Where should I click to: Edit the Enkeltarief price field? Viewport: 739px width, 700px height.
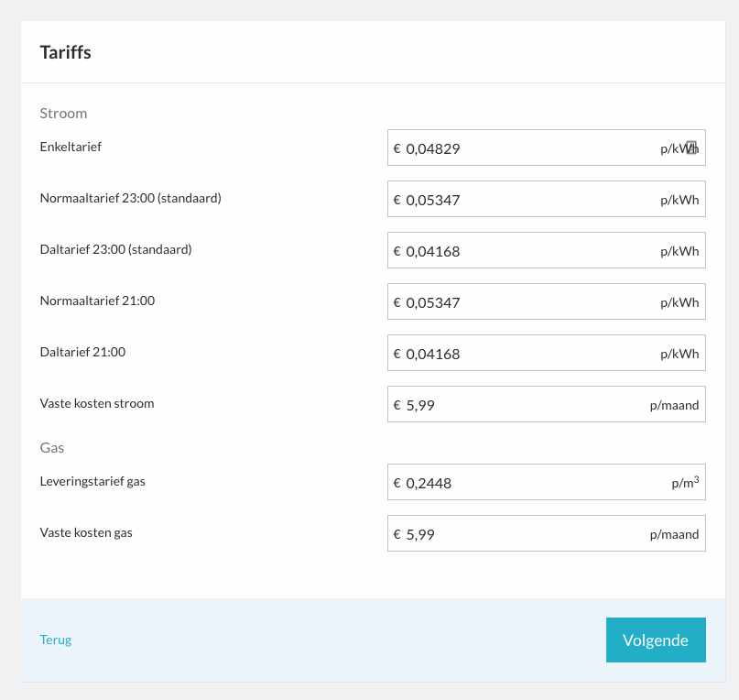pyautogui.click(x=547, y=148)
